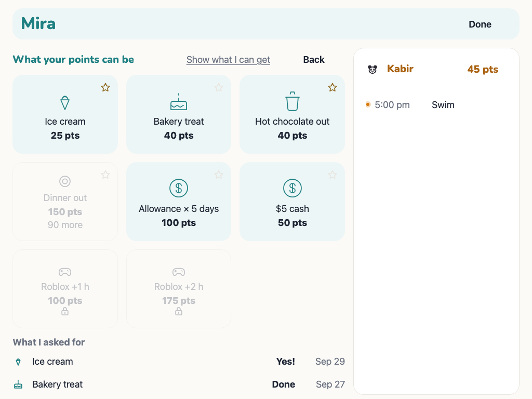Click the cake icon in asked-for list
Image resolution: width=532 pixels, height=399 pixels.
[18, 385]
